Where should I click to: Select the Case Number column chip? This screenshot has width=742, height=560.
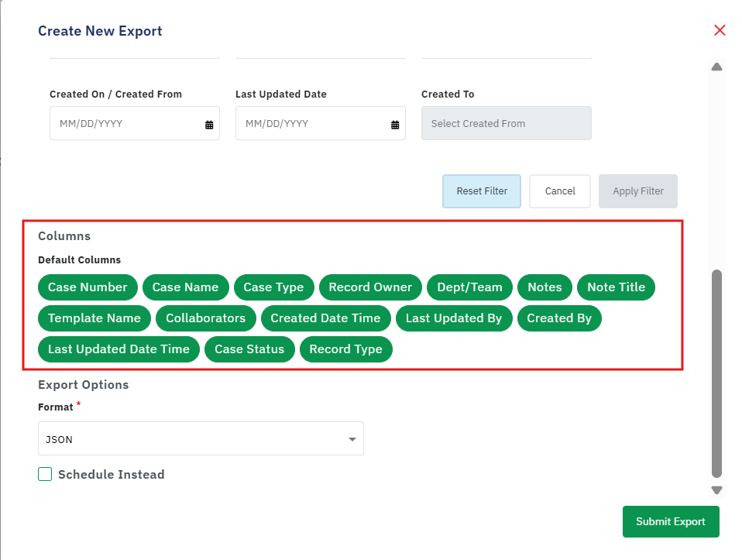(88, 287)
